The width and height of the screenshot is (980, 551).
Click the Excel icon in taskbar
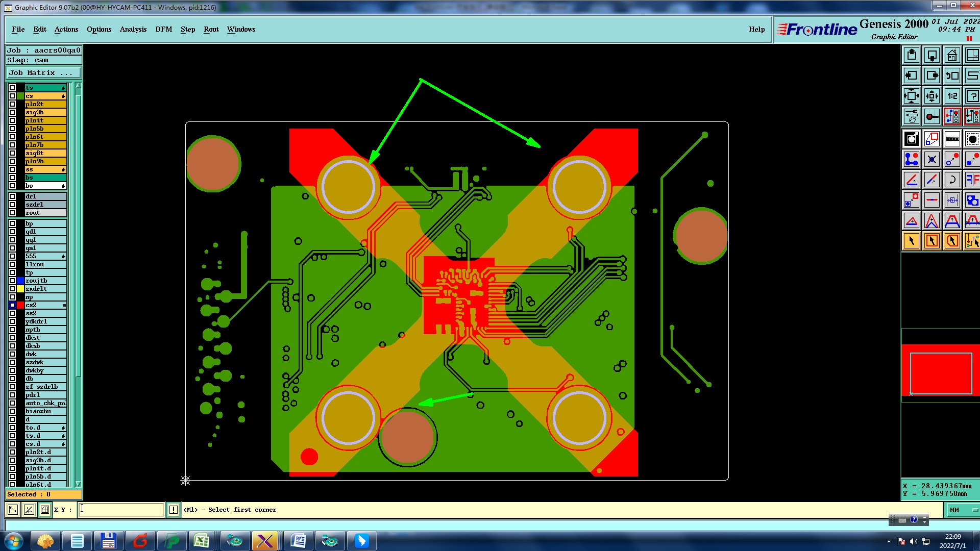point(202,541)
